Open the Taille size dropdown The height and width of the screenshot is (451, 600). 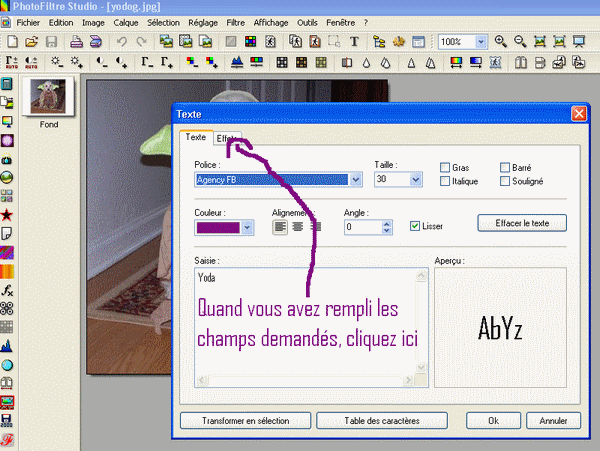[x=416, y=179]
